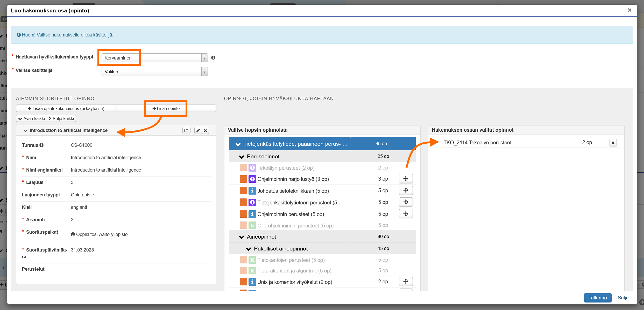Remove TKO_2114 Tekoälyn perusteet from selected studies
Image resolution: width=644 pixels, height=310 pixels.
(x=613, y=143)
